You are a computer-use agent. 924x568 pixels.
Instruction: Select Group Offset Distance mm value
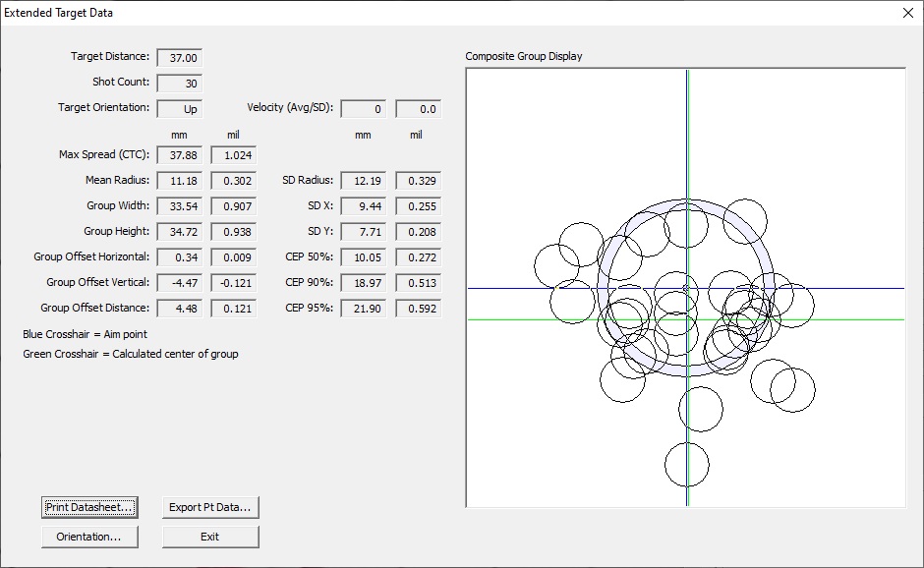(x=180, y=309)
